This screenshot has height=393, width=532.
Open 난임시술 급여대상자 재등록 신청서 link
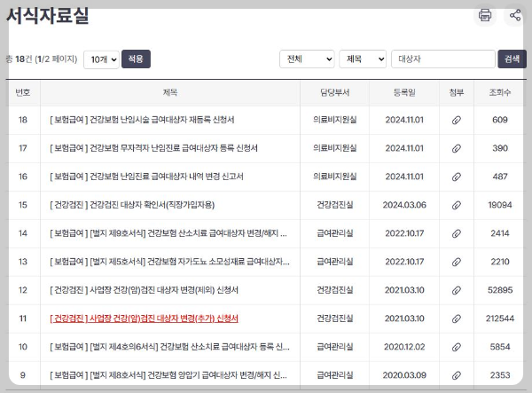(142, 120)
